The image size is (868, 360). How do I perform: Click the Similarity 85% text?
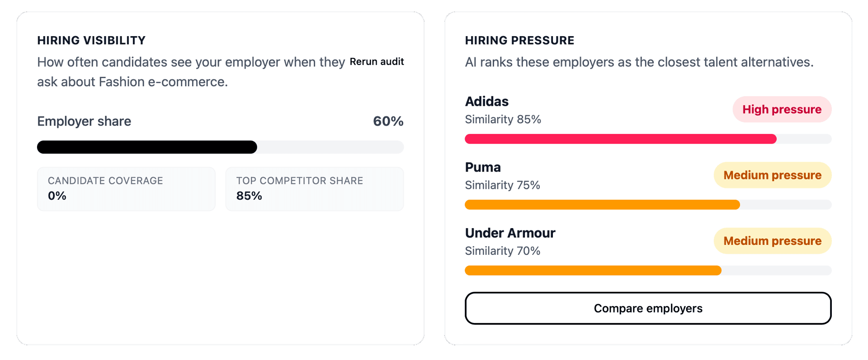click(503, 120)
